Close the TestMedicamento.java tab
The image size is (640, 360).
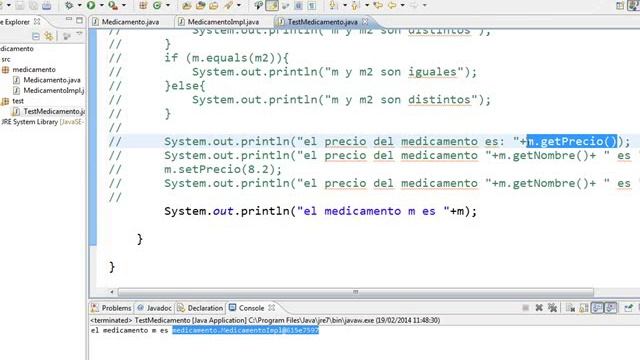click(x=365, y=21)
